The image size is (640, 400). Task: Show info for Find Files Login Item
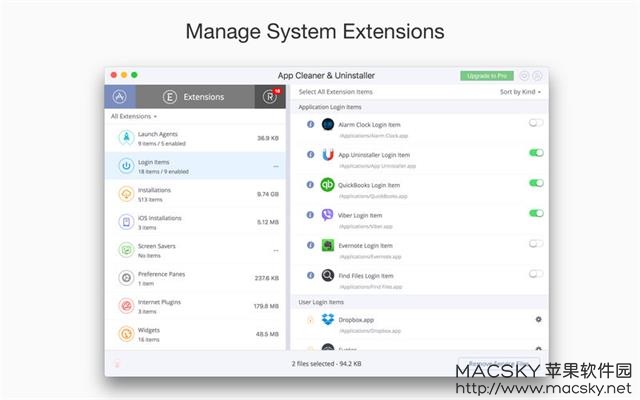310,275
